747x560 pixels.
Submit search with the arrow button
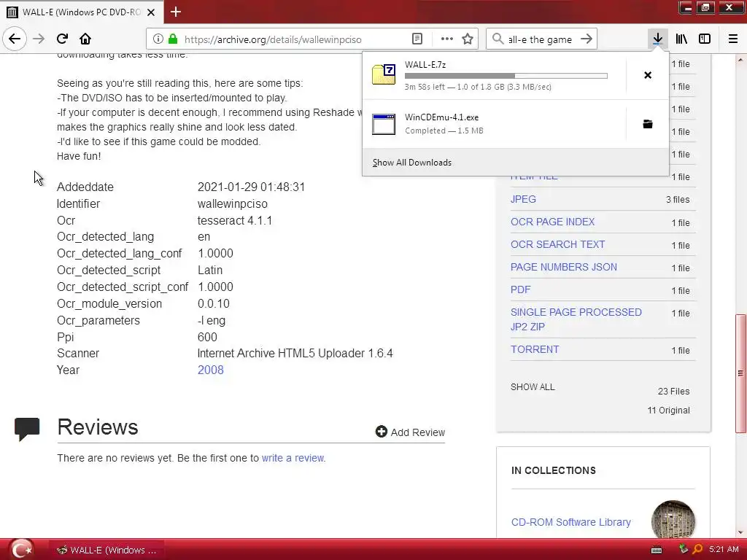click(587, 39)
